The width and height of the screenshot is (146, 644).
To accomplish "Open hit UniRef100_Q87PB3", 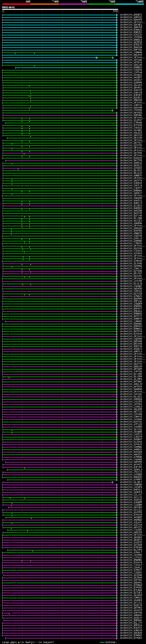I will click(x=131, y=608).
